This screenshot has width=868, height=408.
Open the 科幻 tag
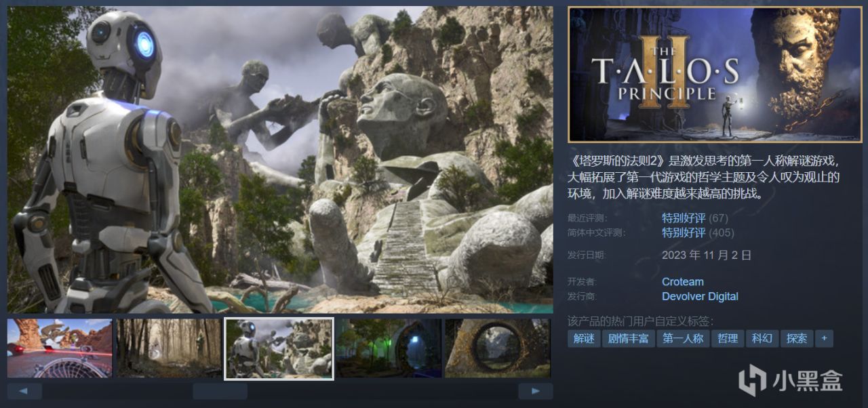pyautogui.click(x=762, y=338)
